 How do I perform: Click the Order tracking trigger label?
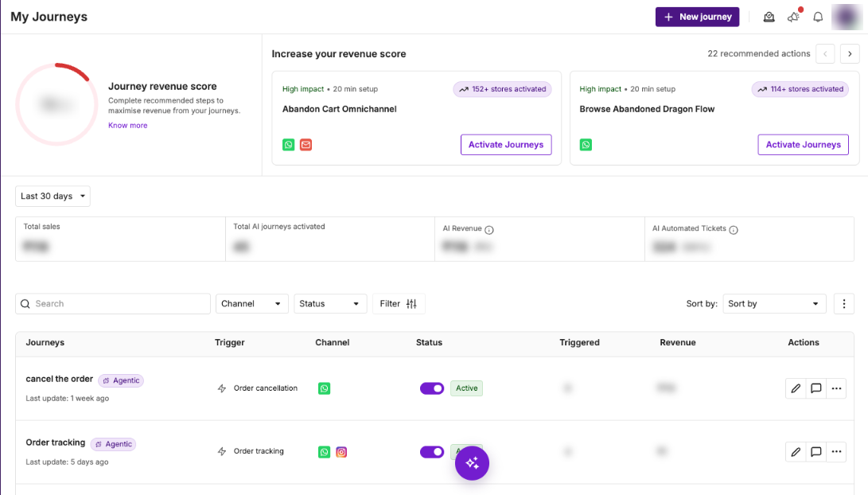(x=259, y=451)
